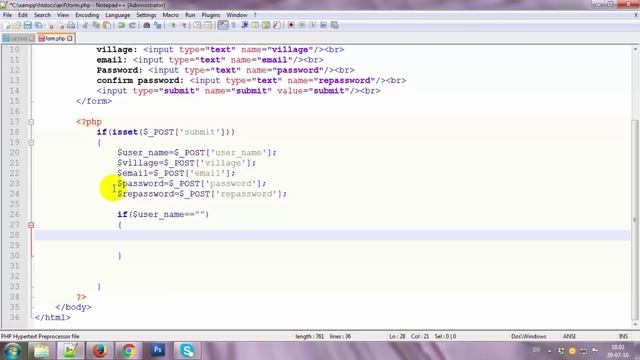Open the Window menu
640x360 pixels.
237,15
